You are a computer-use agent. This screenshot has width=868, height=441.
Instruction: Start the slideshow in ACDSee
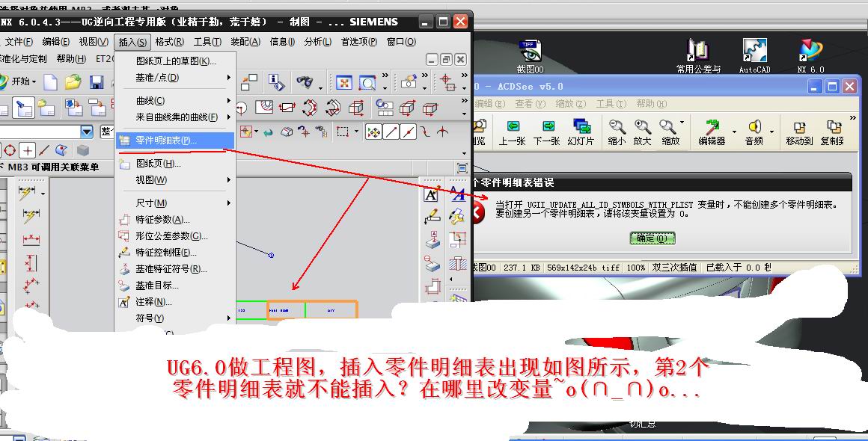coord(581,132)
